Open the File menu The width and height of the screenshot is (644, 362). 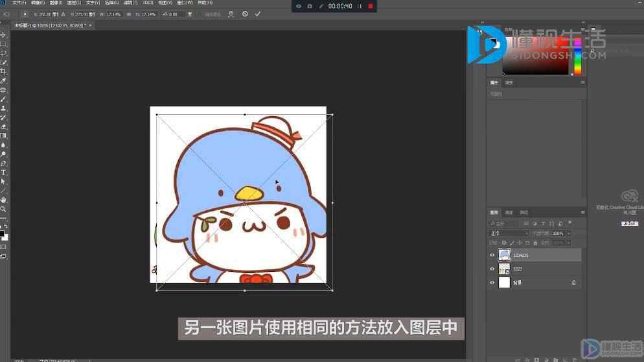19,3
